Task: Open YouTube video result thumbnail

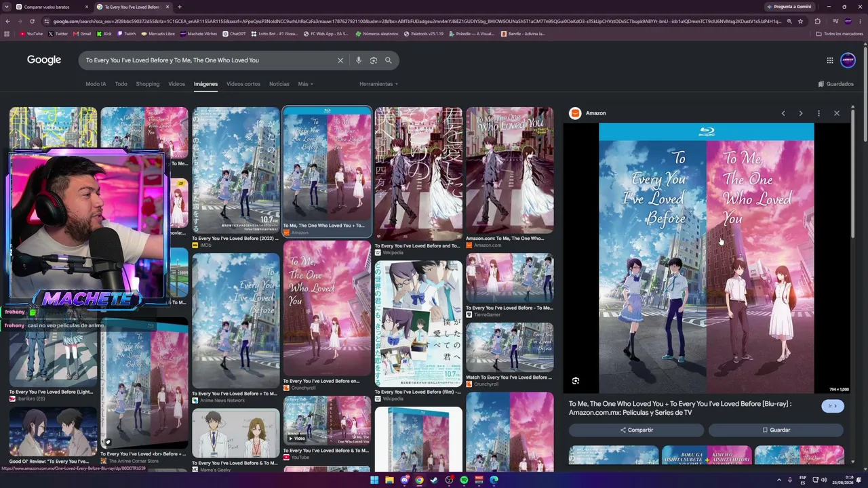Action: (x=327, y=420)
